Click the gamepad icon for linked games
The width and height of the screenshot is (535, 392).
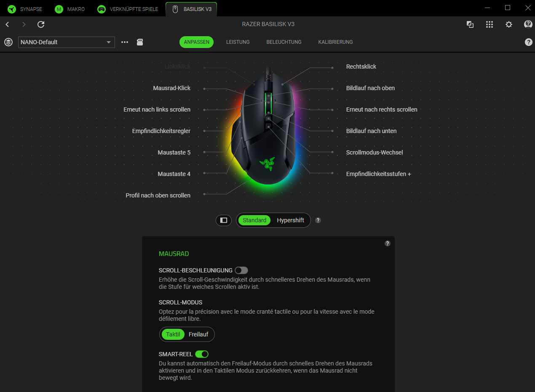(101, 9)
